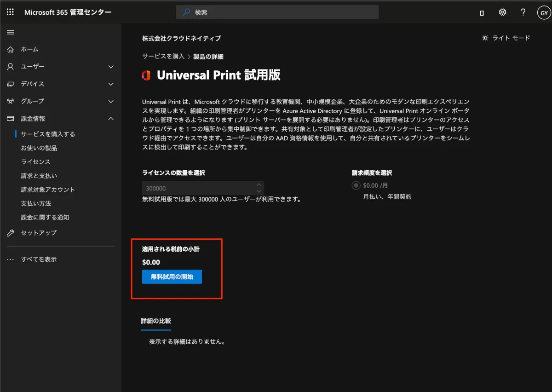
Task: Open セットアップ in sidebar
Action: pyautogui.click(x=39, y=233)
